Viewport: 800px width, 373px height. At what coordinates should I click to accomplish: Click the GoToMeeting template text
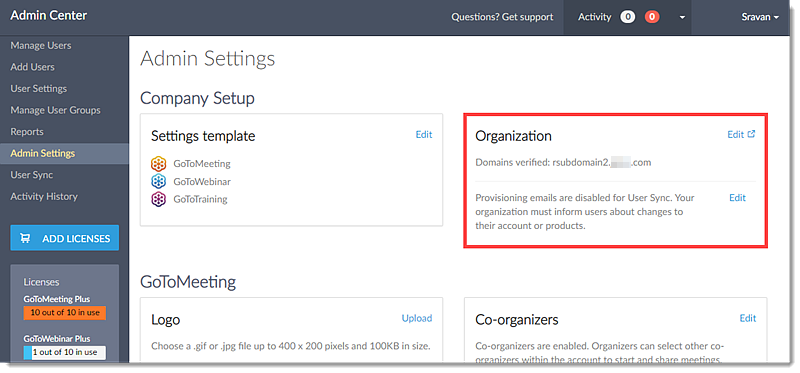[x=202, y=164]
